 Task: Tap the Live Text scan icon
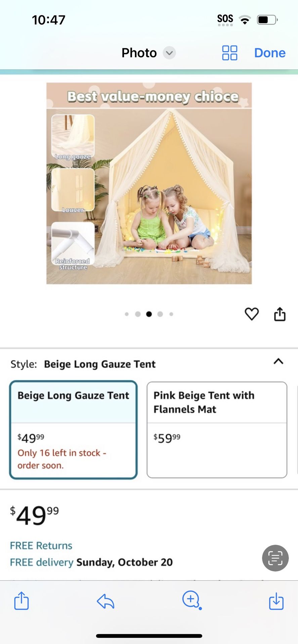click(275, 558)
